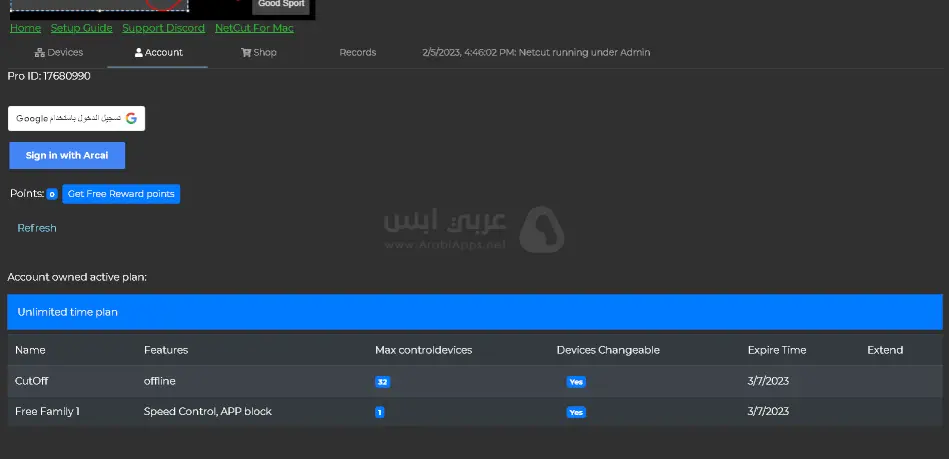Click the 32 max devices badge

383,382
